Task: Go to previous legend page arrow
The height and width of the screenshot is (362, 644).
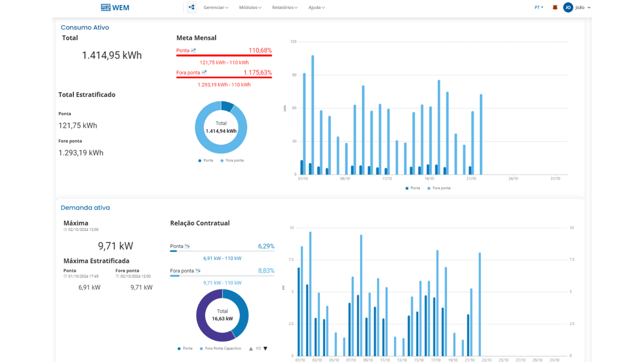Action: (251, 349)
